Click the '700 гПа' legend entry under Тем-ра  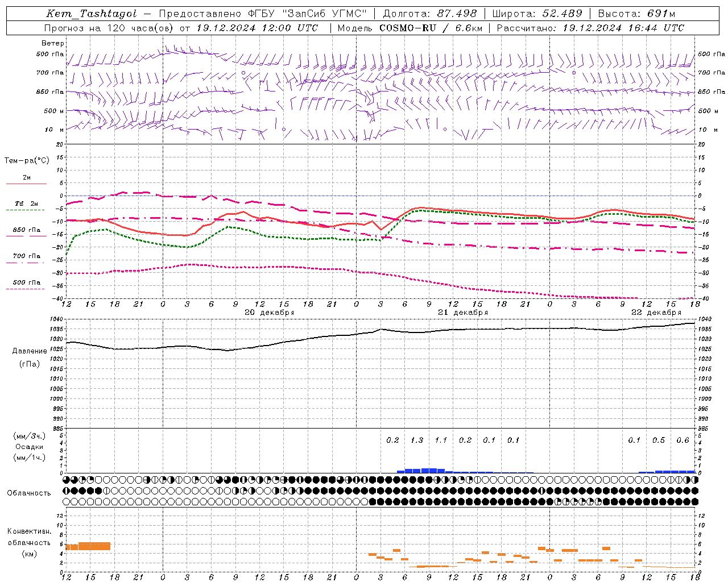[27, 256]
